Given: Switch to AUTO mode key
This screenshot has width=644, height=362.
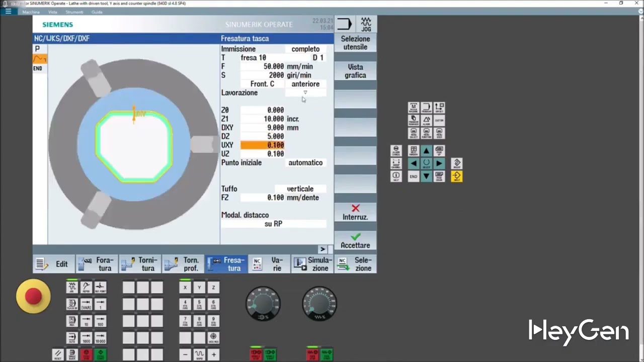Looking at the screenshot, I should click(72, 338).
